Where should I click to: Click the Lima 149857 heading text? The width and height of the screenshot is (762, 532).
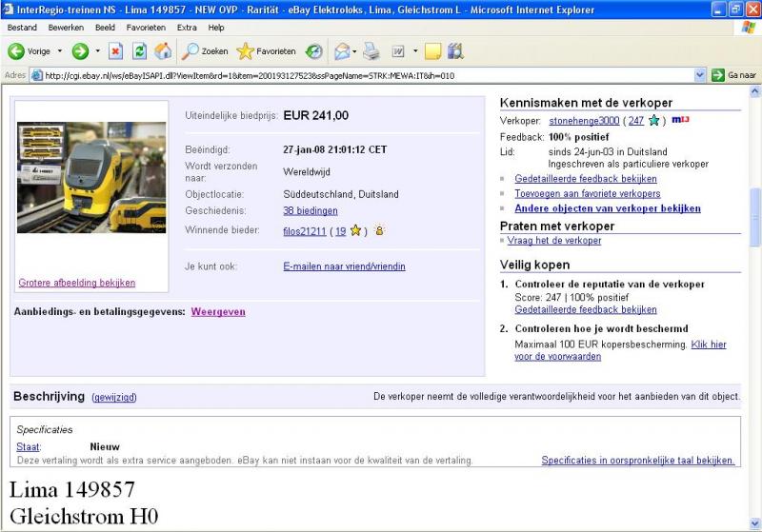(72, 489)
